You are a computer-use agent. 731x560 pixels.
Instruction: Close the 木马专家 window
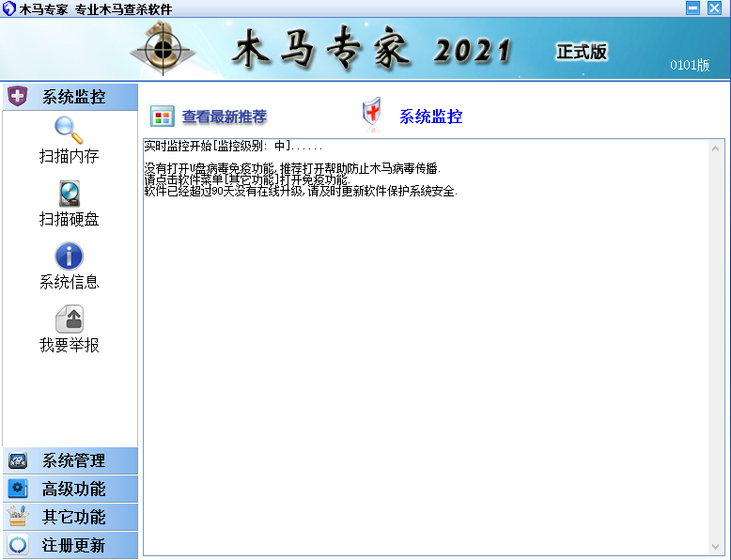click(x=715, y=8)
